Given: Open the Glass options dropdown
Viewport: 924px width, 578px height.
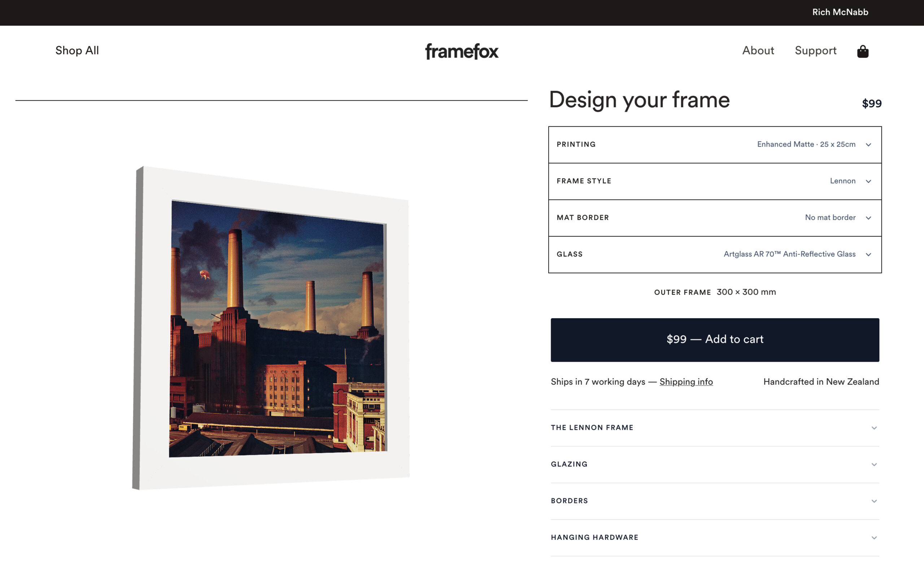Looking at the screenshot, I should pyautogui.click(x=715, y=255).
